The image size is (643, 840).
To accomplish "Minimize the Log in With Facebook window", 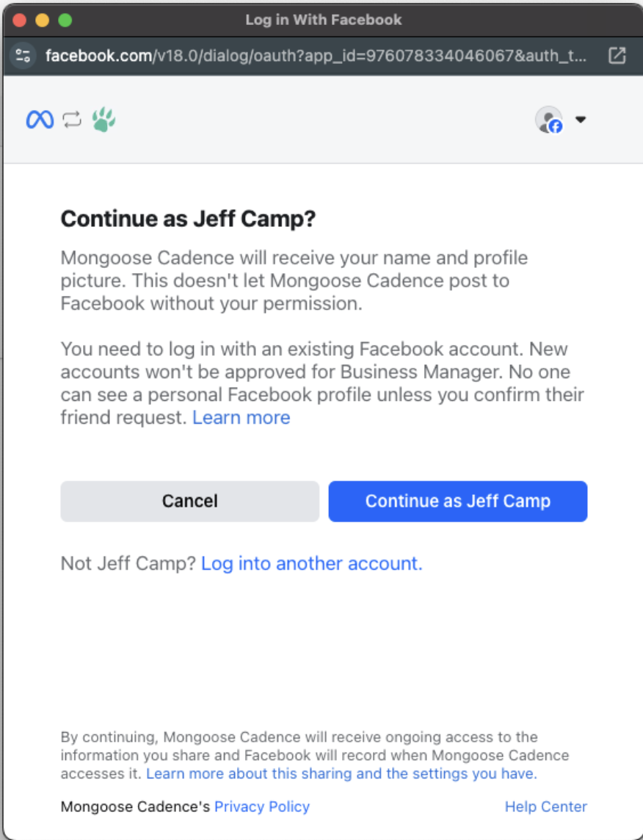I will (42, 20).
